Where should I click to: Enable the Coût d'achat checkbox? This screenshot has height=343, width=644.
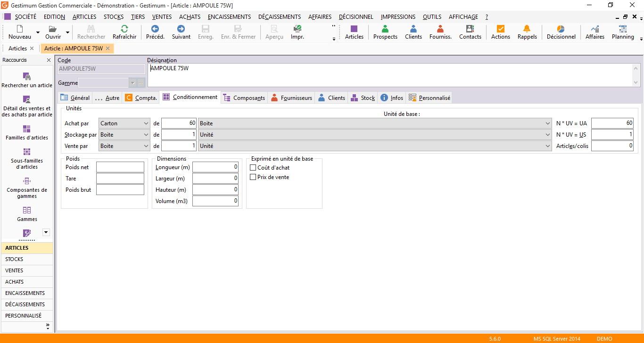coord(253,167)
